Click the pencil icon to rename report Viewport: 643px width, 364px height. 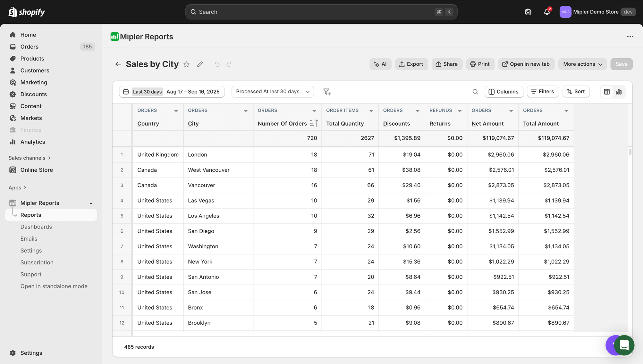200,64
